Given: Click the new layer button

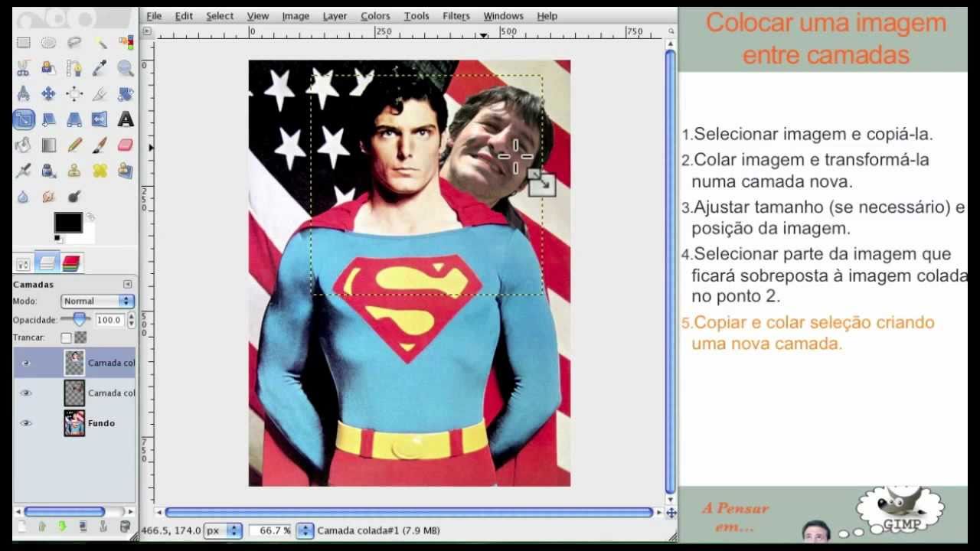Looking at the screenshot, I should (22, 527).
